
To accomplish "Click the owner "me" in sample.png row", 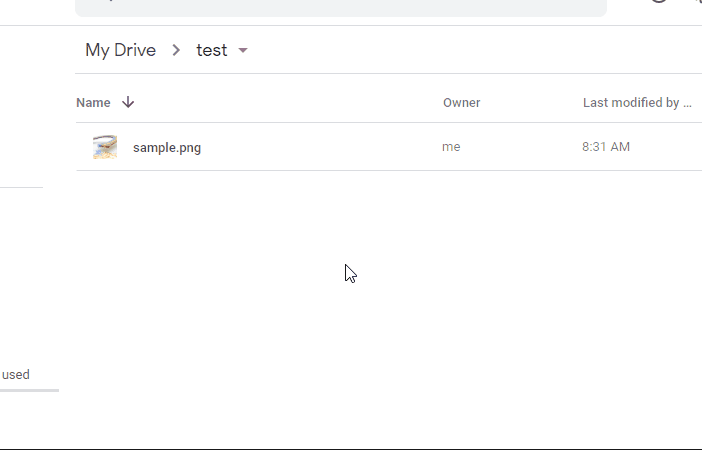I will click(x=451, y=147).
